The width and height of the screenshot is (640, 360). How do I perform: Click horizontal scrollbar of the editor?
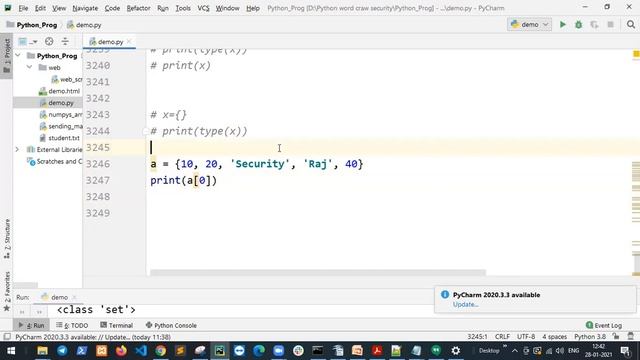(x=318, y=273)
